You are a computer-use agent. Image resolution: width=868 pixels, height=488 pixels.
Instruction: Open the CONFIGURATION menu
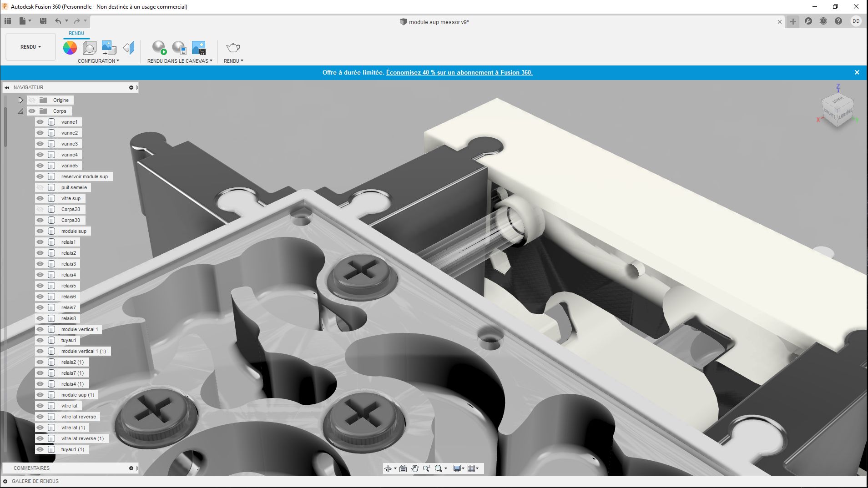tap(98, 61)
